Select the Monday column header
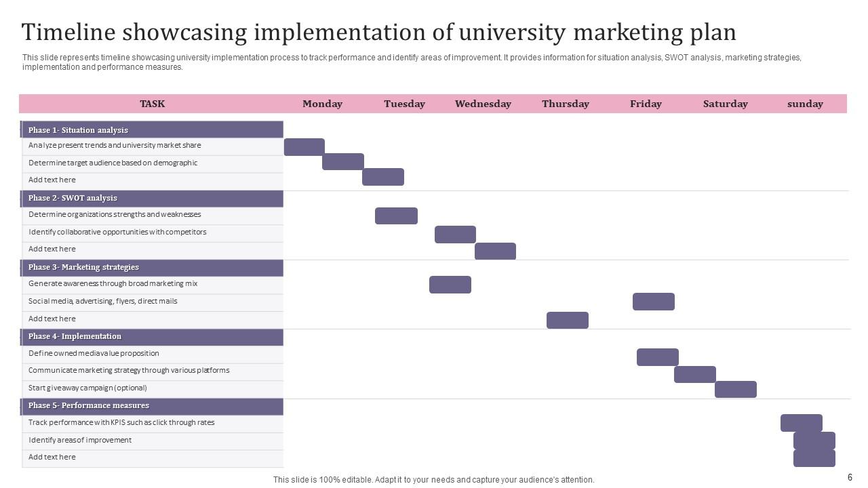 322,104
